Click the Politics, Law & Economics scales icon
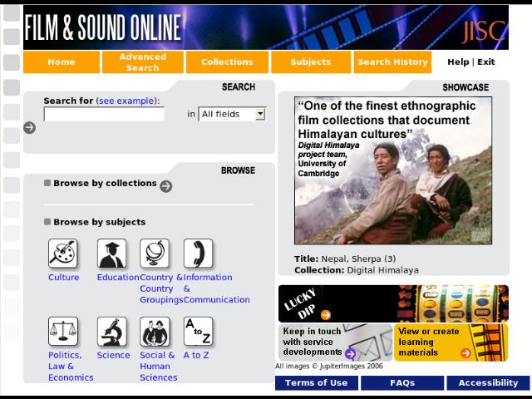The width and height of the screenshot is (532, 399). (x=63, y=332)
